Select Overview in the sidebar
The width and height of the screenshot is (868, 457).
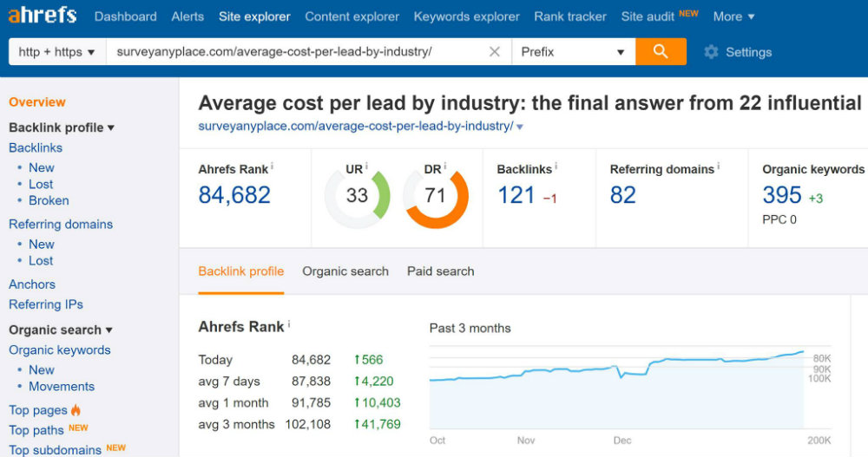pos(37,101)
